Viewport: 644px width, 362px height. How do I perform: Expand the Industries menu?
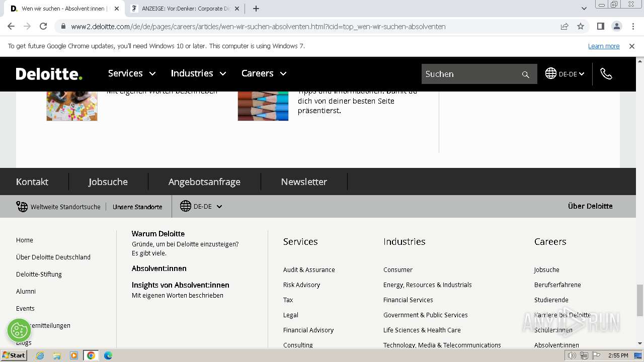point(198,73)
